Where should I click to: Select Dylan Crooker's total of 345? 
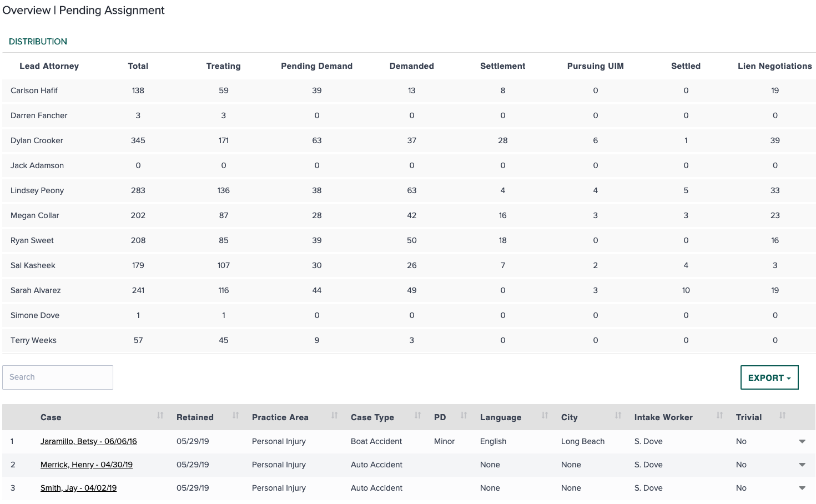coord(138,140)
